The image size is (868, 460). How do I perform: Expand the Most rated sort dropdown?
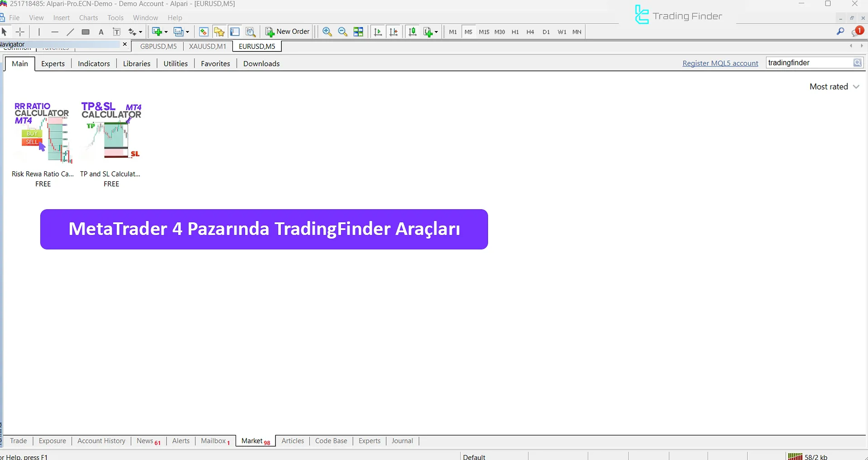click(835, 87)
